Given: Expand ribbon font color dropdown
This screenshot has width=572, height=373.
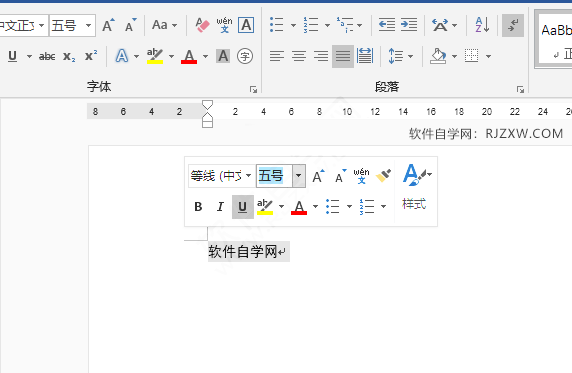Looking at the screenshot, I should (205, 57).
